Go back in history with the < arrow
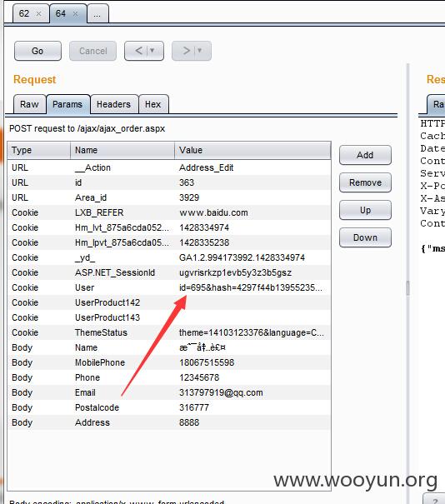 coord(138,51)
